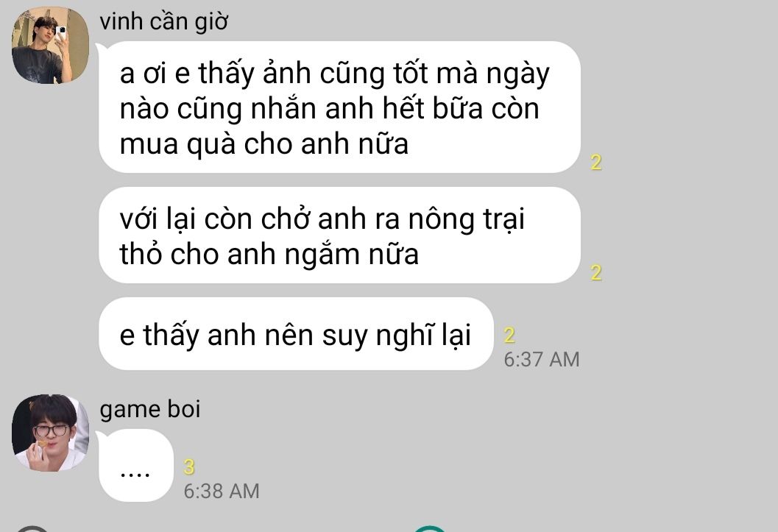Tap the 6:38 AM timestamp
Image resolution: width=778 pixels, height=532 pixels.
point(222,492)
